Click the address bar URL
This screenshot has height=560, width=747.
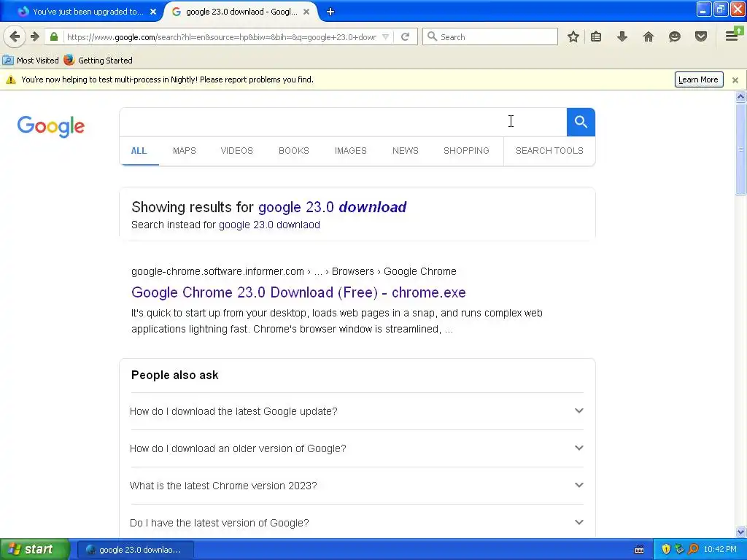[222, 37]
